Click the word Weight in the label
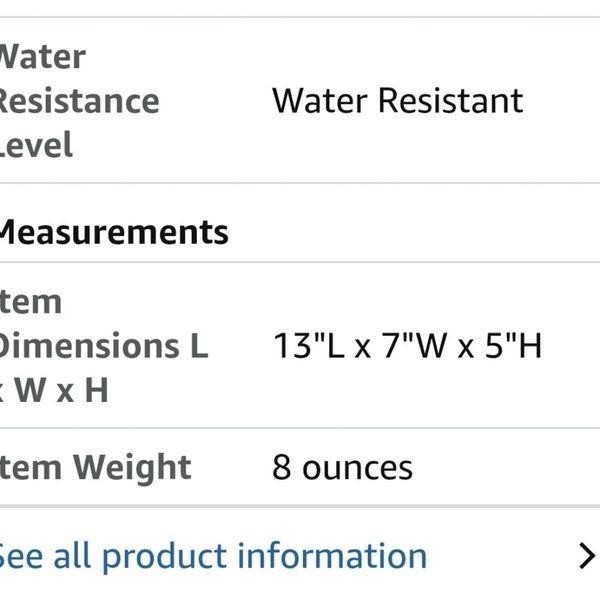Image resolution: width=600 pixels, height=600 pixels. [132, 468]
